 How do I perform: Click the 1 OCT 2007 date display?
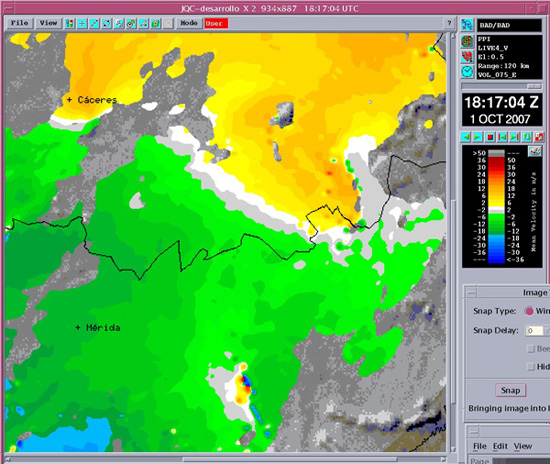500,119
